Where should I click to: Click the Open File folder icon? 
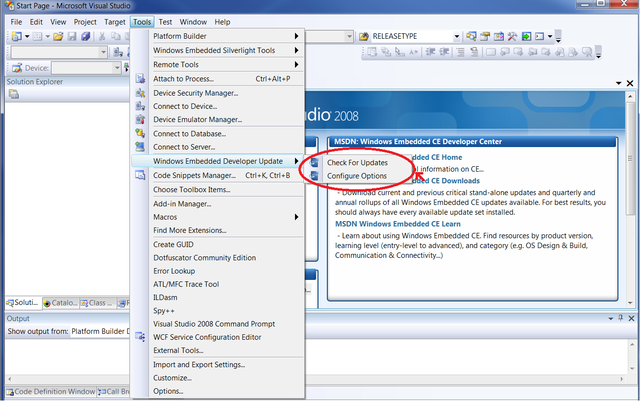[58, 36]
